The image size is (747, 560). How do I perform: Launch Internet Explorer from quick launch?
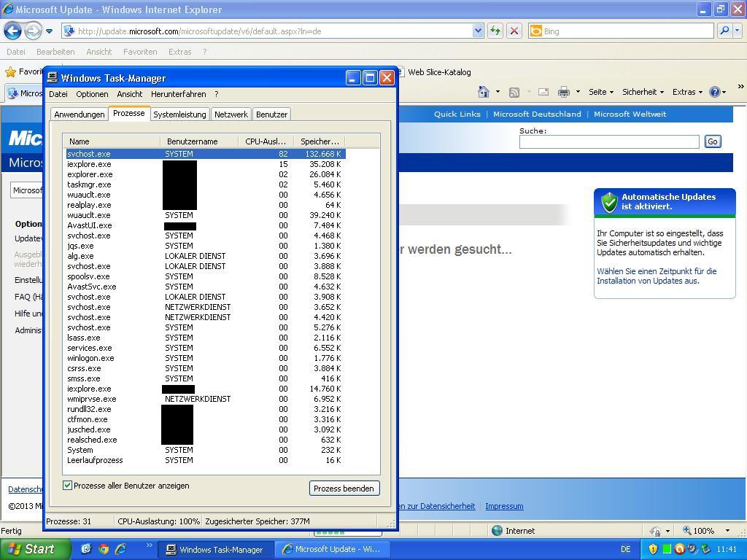pyautogui.click(x=121, y=548)
